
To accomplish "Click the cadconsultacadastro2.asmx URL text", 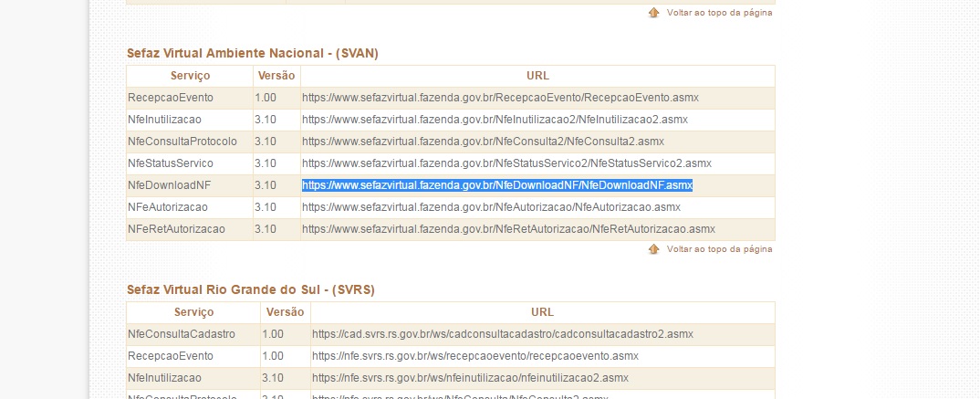I will [503, 334].
